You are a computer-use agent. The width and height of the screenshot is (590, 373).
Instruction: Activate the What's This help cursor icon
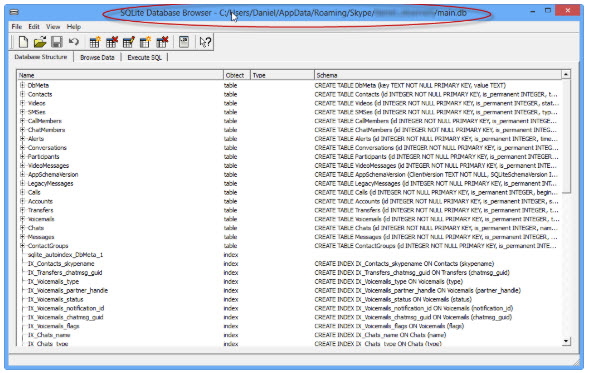pyautogui.click(x=205, y=42)
